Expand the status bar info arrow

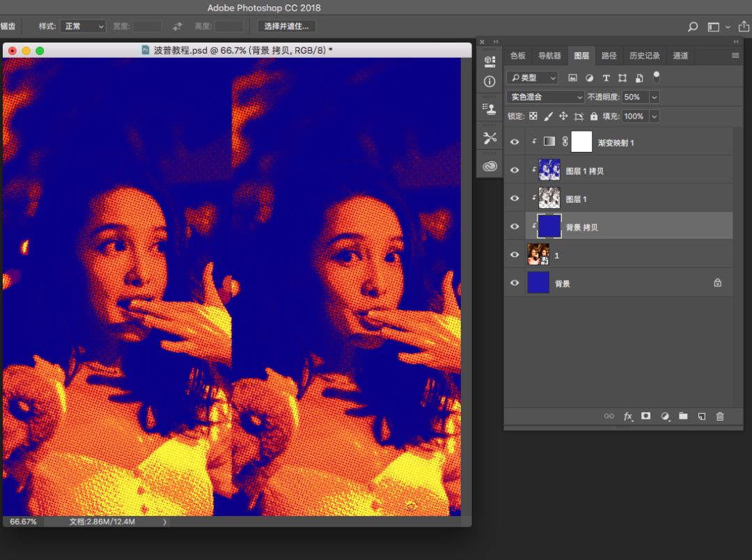pos(164,522)
